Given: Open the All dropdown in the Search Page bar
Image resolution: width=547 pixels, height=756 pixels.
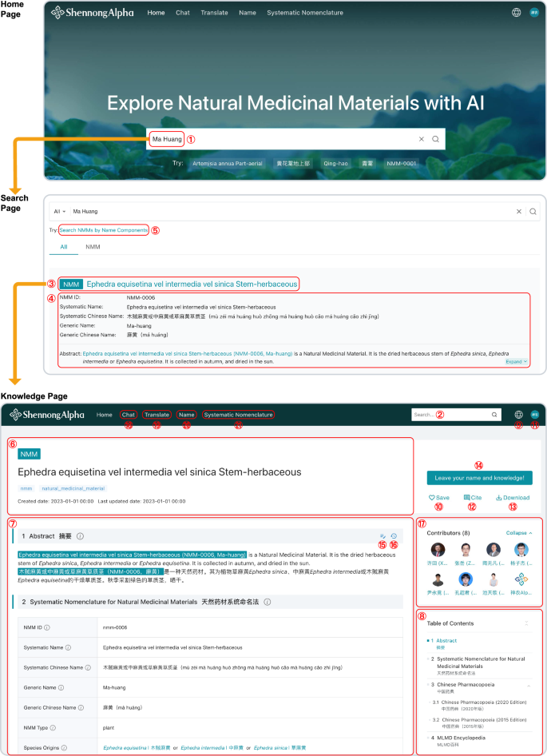Looking at the screenshot, I should pyautogui.click(x=60, y=211).
